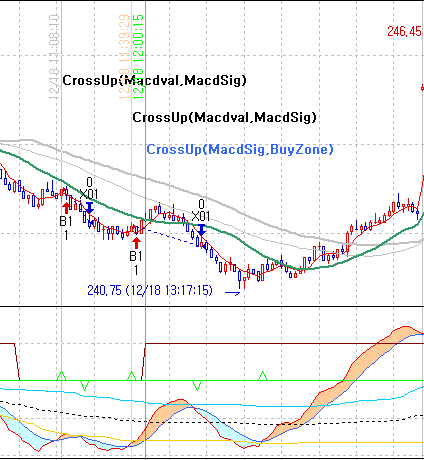This screenshot has height=460, width=424.
Task: Select the blue X01 exit arrow after the 12:00:15 line
Action: click(202, 230)
